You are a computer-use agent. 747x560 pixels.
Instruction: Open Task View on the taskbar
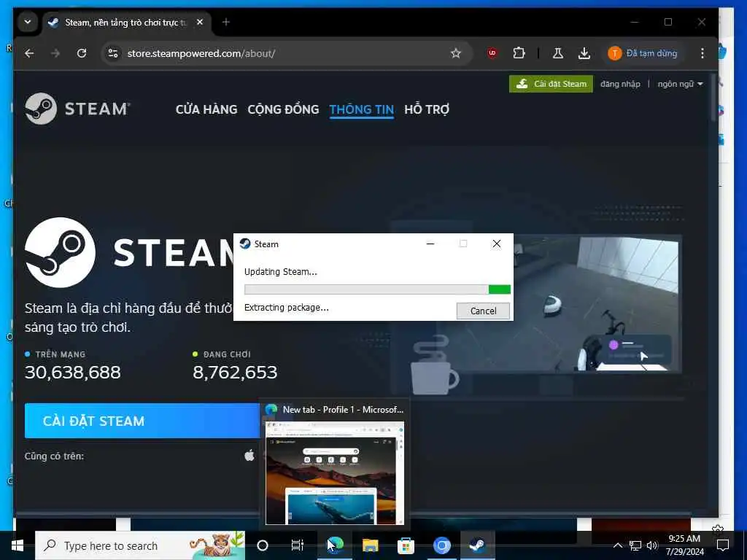tap(298, 545)
